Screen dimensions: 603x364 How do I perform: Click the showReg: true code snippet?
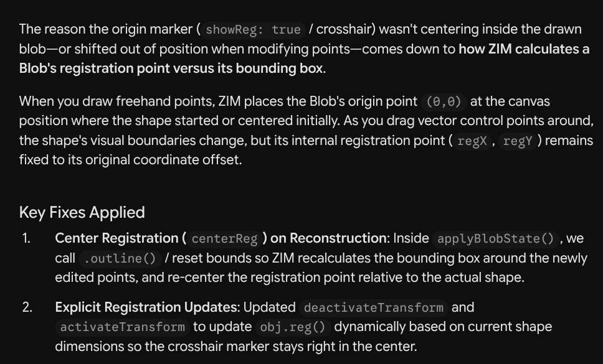point(253,30)
